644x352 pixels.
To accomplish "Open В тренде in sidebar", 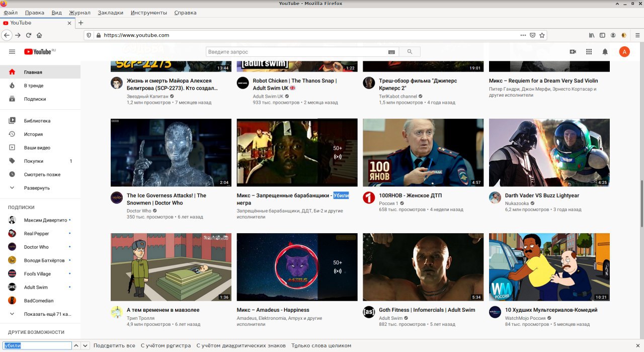I will tap(40, 86).
